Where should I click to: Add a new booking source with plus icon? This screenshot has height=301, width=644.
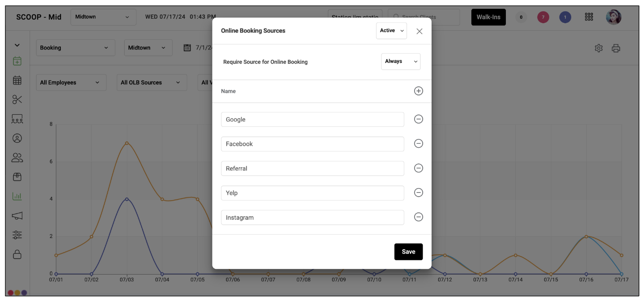[x=418, y=91]
